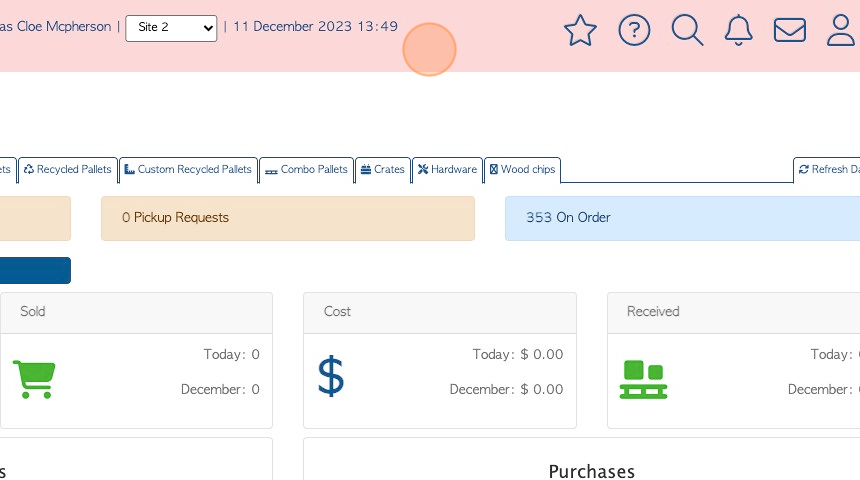
Task: Click the favorites star icon
Action: coord(580,30)
